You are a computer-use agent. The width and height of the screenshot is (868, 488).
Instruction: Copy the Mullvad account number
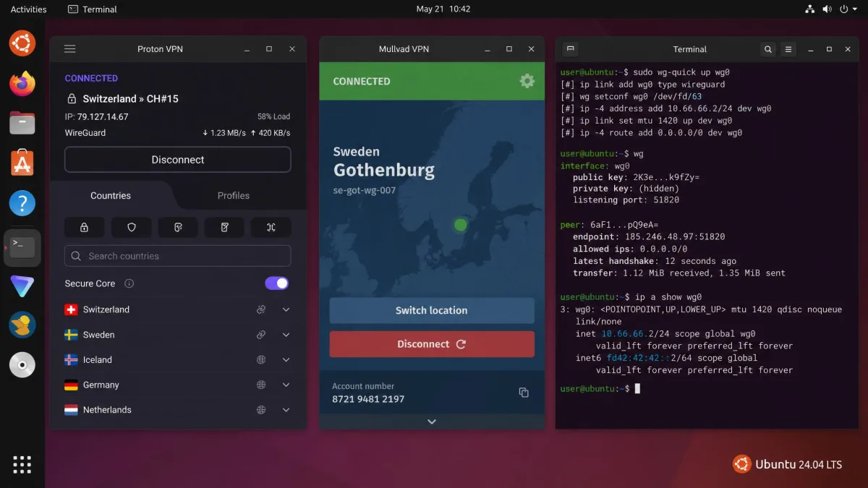pos(524,393)
